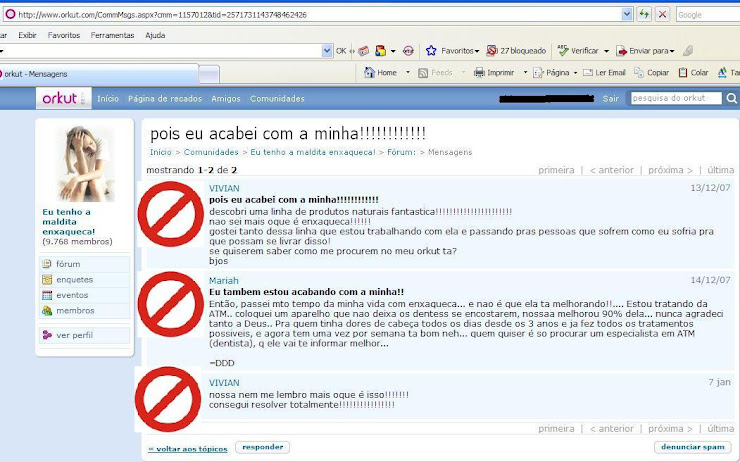Expand the Favoritos toolbar dropdown arrow
The height and width of the screenshot is (462, 740).
pos(477,51)
